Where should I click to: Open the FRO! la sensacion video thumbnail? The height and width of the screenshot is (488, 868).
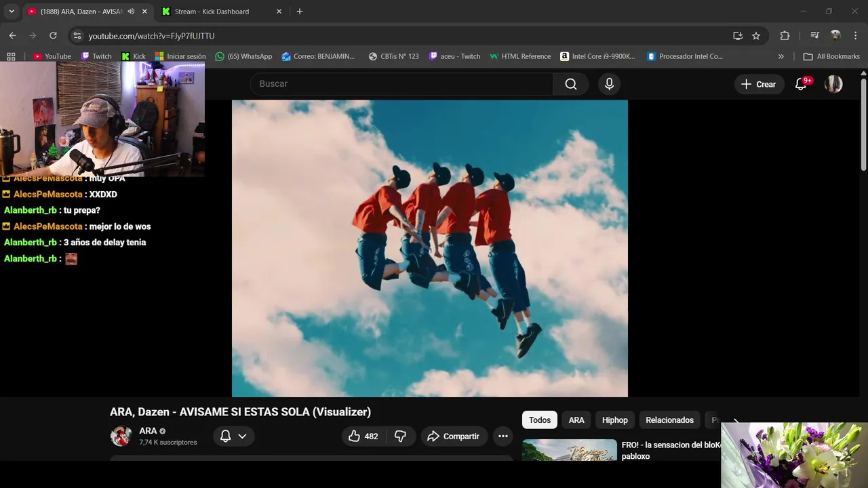(x=570, y=450)
